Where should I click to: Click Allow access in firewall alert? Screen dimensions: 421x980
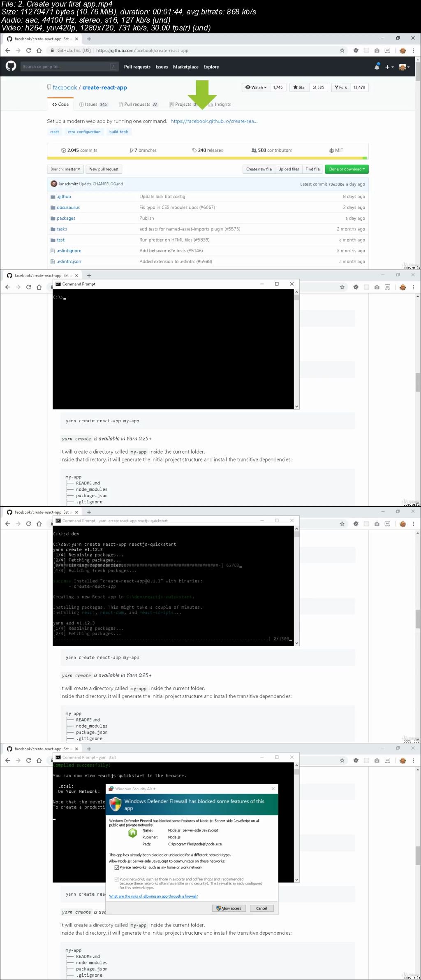point(229,908)
